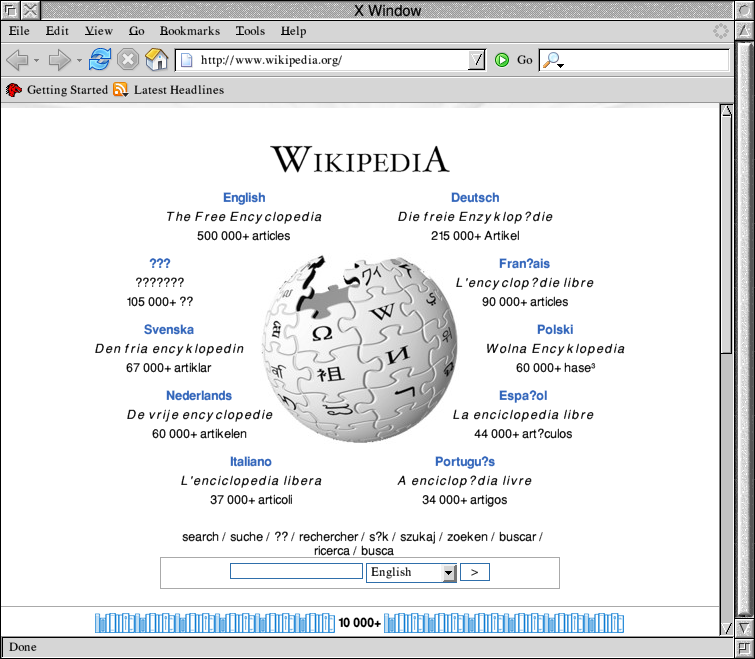This screenshot has height=659, width=755.
Task: Go to the Home page icon
Action: tap(157, 60)
